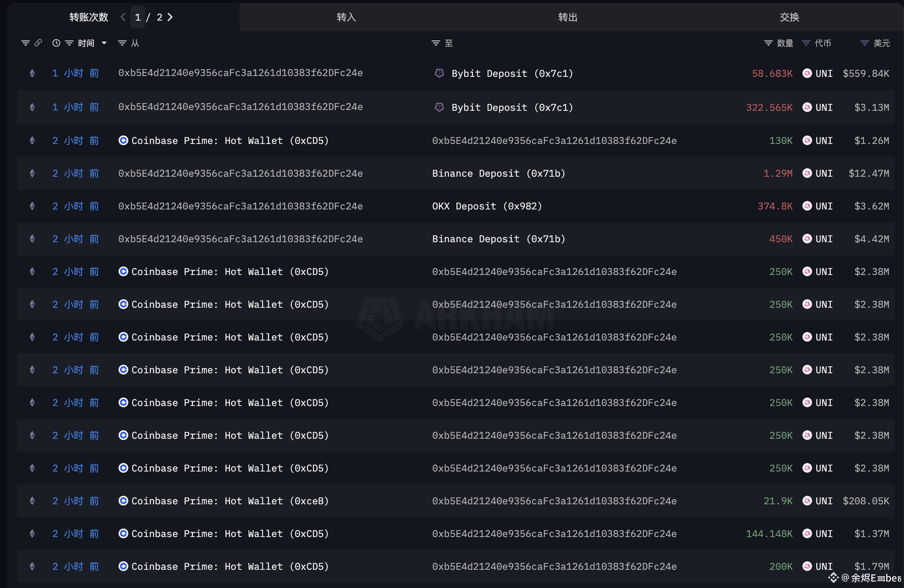Open Coinbase Prime Hot Wallet in the 144.148K row
Image resolution: width=904 pixels, height=588 pixels.
point(230,534)
